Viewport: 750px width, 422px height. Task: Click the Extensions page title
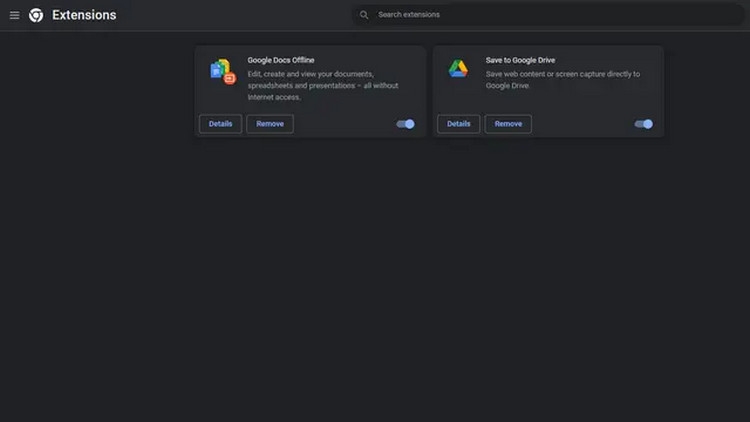tap(84, 15)
